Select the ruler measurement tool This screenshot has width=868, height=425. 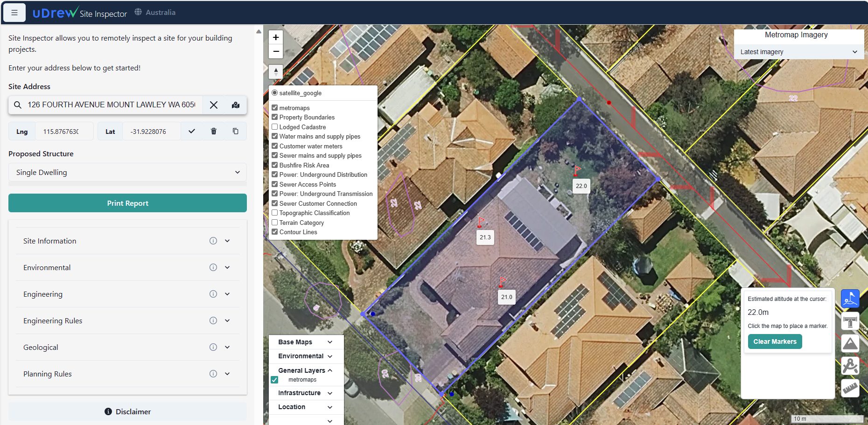[x=850, y=388]
